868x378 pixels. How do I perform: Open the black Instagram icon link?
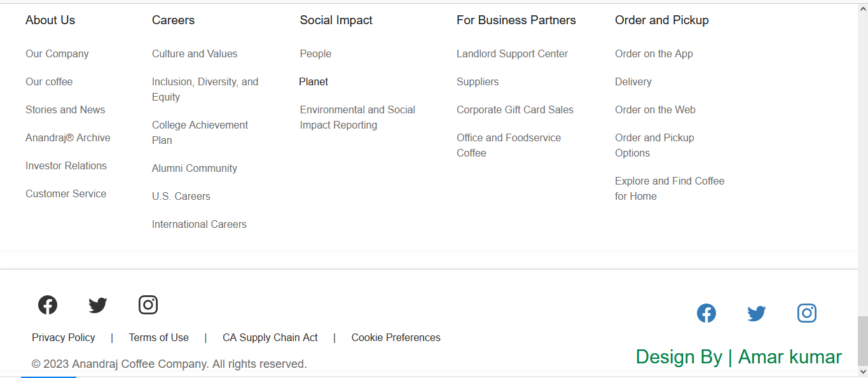point(148,305)
